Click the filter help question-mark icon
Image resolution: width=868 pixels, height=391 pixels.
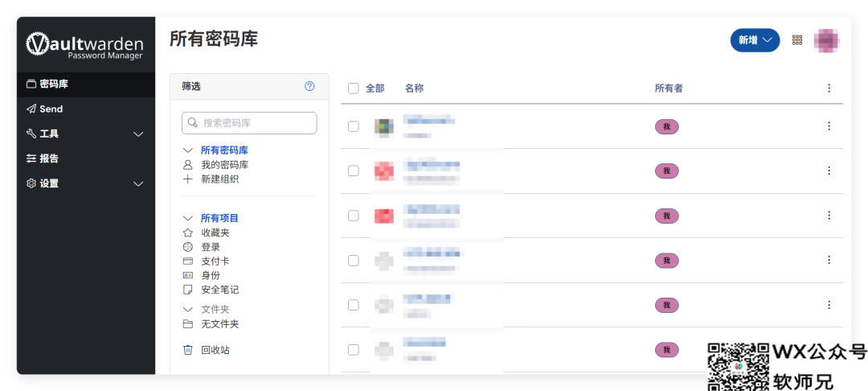(310, 86)
